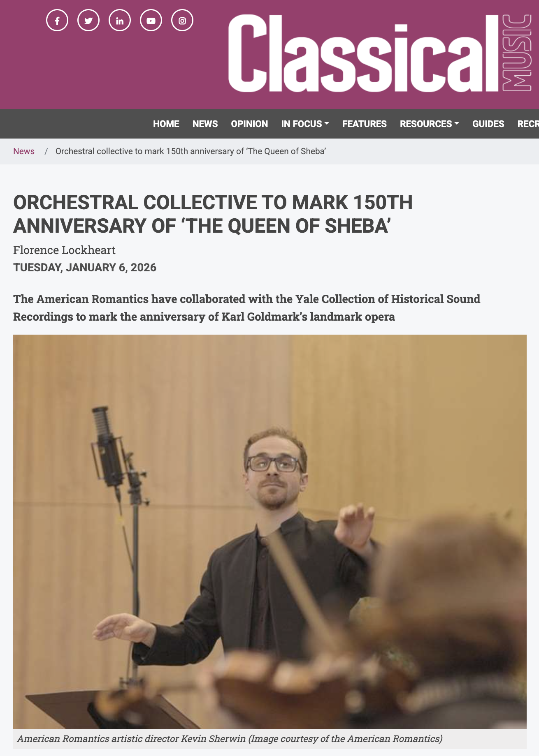Open the conductor Kevin Sherwin photo
The width and height of the screenshot is (539, 756).
click(x=270, y=532)
